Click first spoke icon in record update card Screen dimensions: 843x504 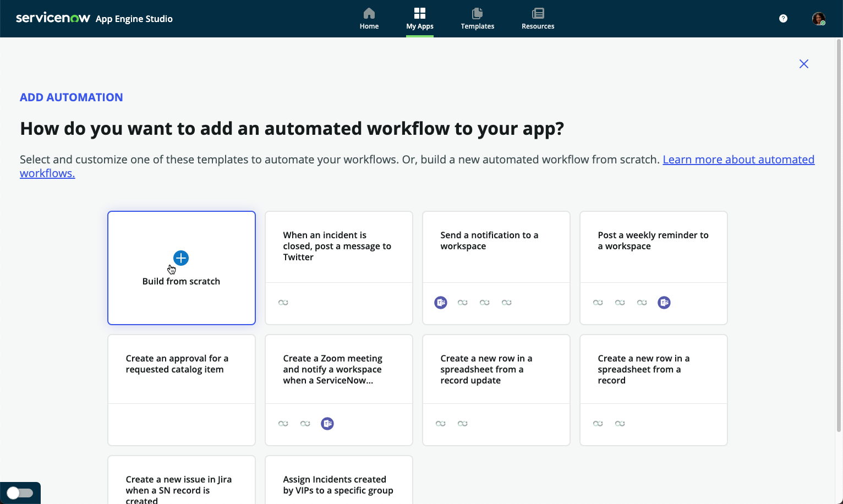(441, 424)
